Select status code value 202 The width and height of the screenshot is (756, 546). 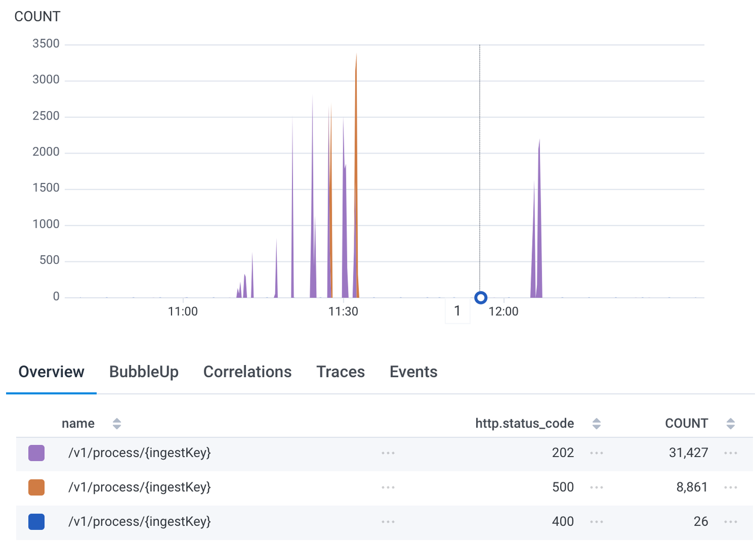[563, 452]
